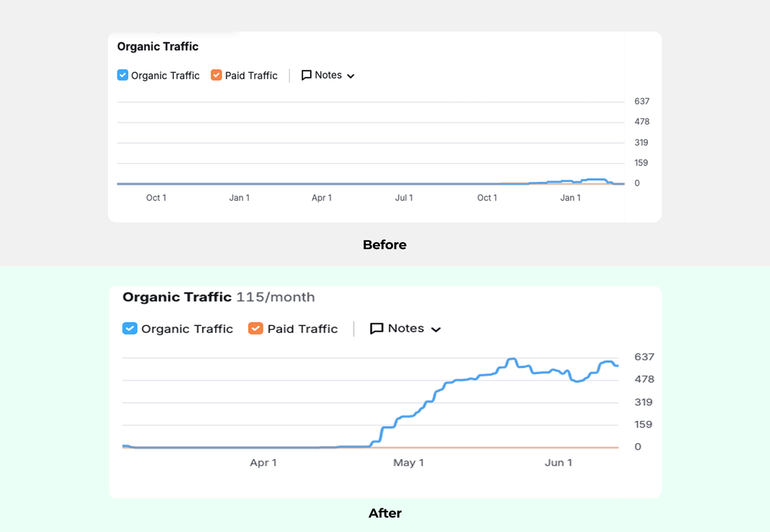The width and height of the screenshot is (770, 532).
Task: Uncheck Organic Traffic on the After chart
Action: [130, 328]
